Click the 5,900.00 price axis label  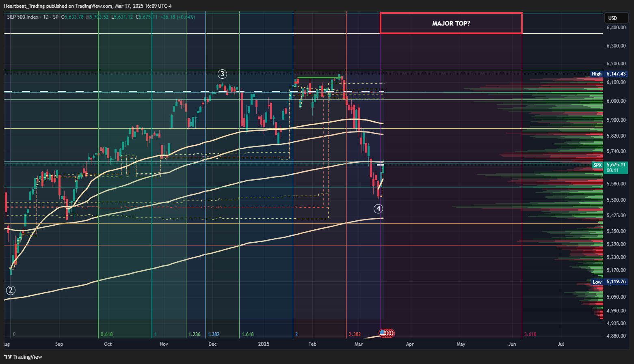616,120
